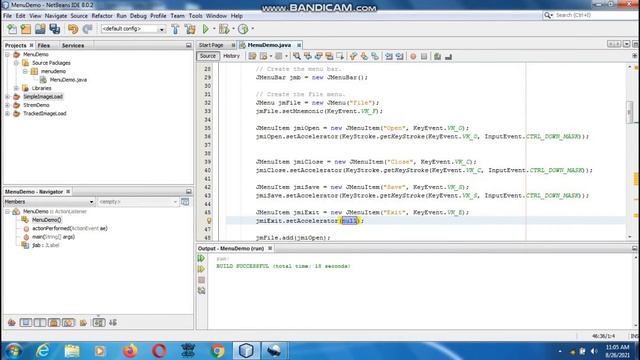This screenshot has height=360, width=640.
Task: Open the Run Project dropdown arrow
Action: (214, 29)
